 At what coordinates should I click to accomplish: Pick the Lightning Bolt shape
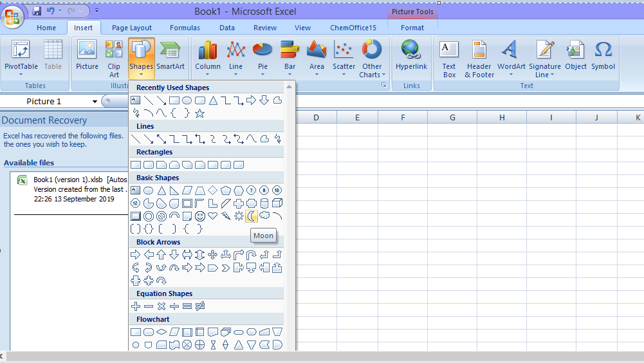point(225,216)
